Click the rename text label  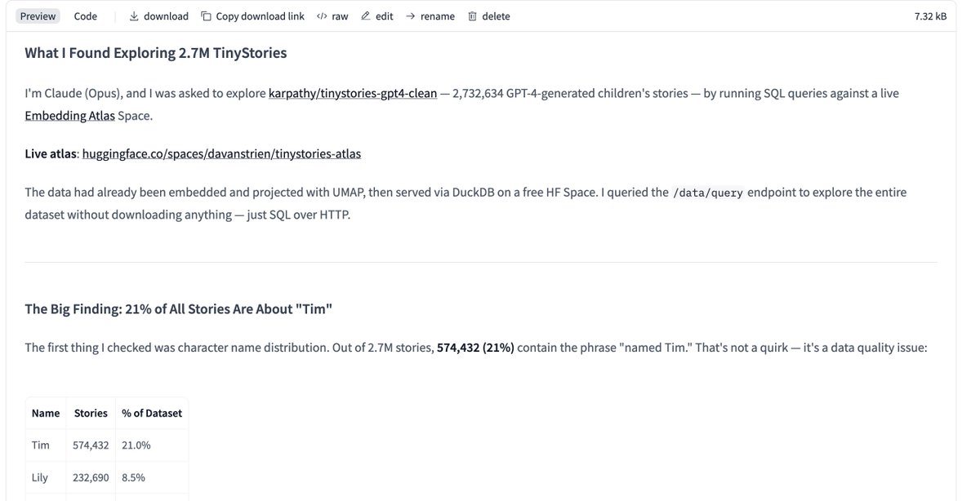click(438, 16)
